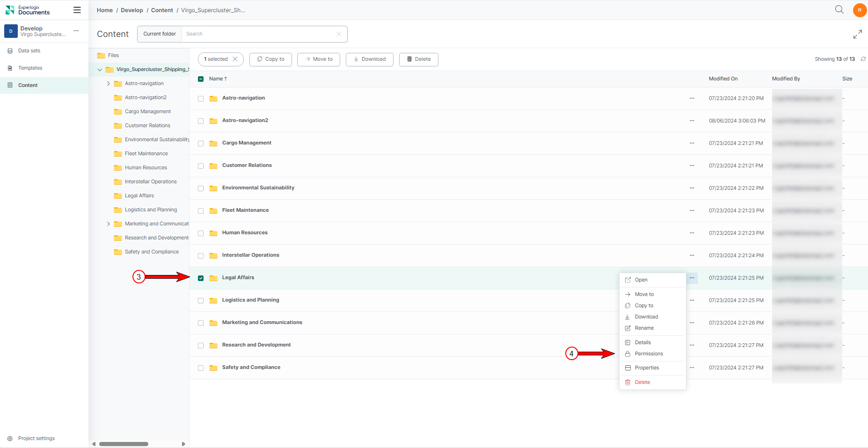
Task: Open Data sets in sidebar
Action: pyautogui.click(x=29, y=51)
